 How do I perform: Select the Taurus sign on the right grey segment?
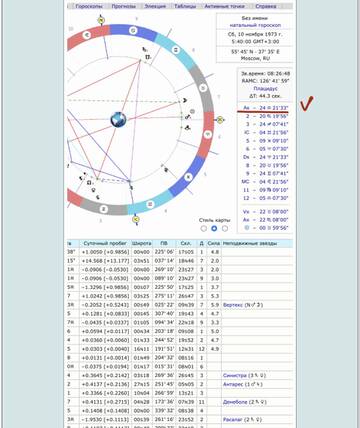203,88
